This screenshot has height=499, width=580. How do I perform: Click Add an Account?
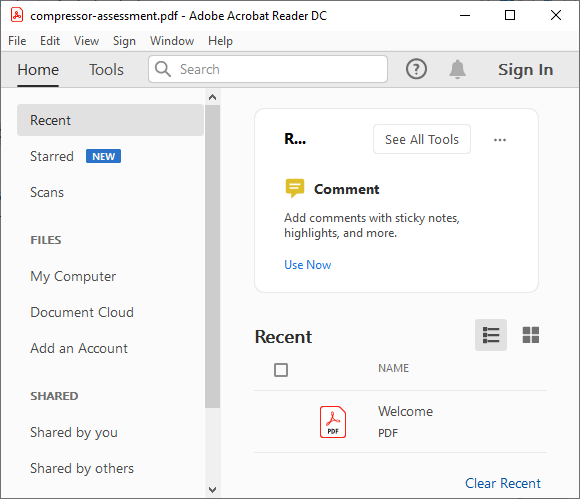click(x=79, y=348)
